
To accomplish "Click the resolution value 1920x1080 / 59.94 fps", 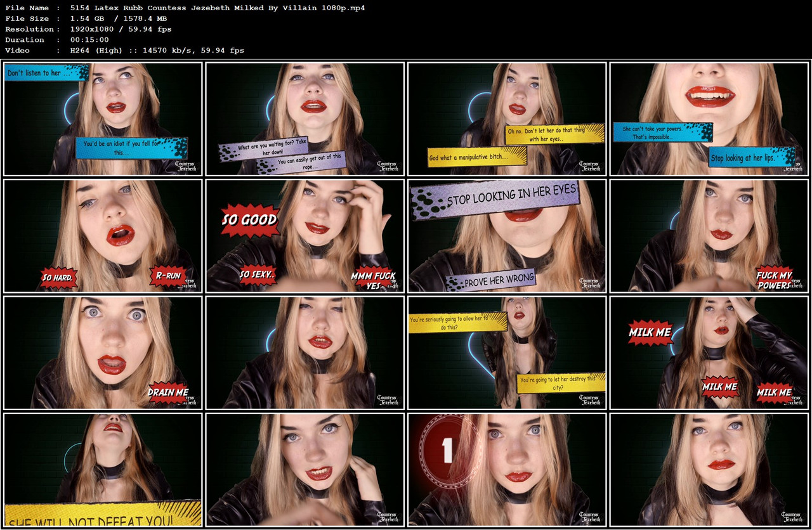I will [x=121, y=29].
